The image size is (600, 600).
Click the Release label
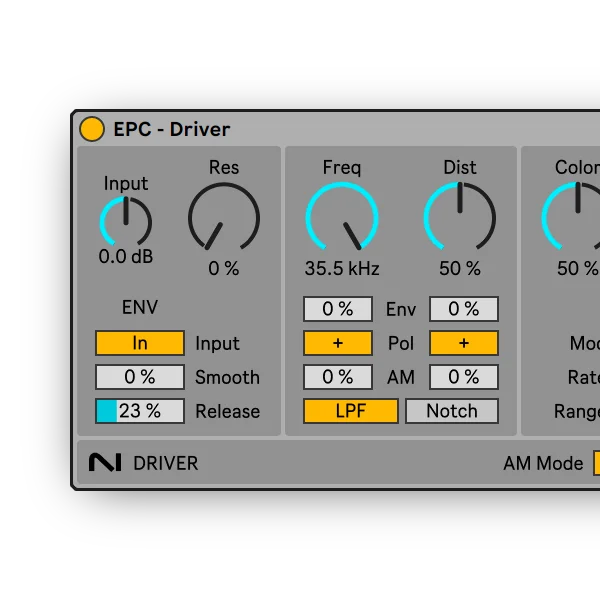[x=228, y=411]
